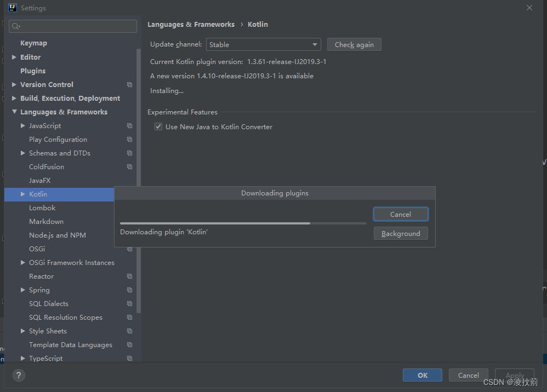Click the Experimental Features section heading
Screen dimensions: 547x392
tap(183, 112)
